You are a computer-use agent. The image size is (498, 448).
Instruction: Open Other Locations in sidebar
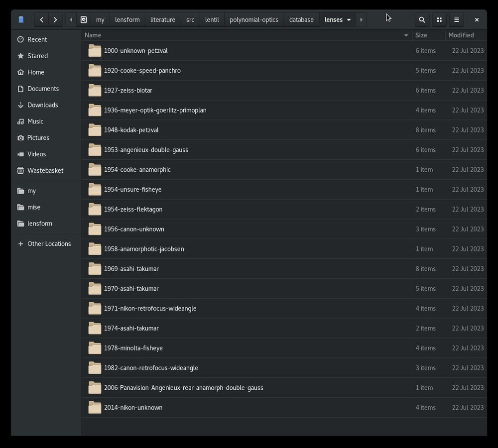pyautogui.click(x=46, y=244)
